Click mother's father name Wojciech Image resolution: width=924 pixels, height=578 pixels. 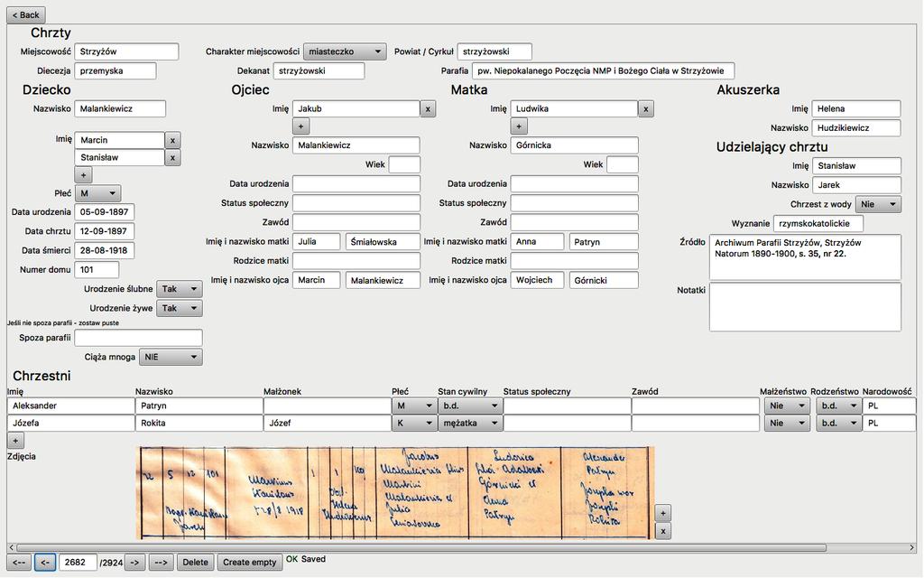coord(537,280)
